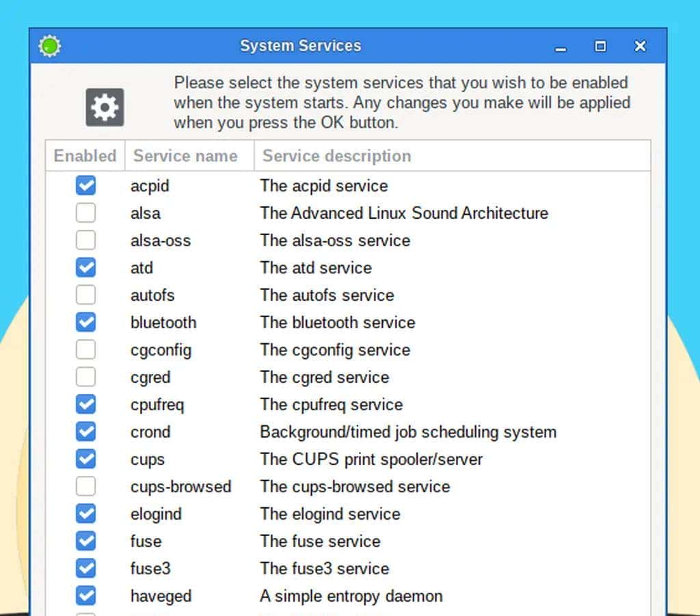Select the fuse3 service row
This screenshot has width=700, height=616.
click(x=146, y=568)
